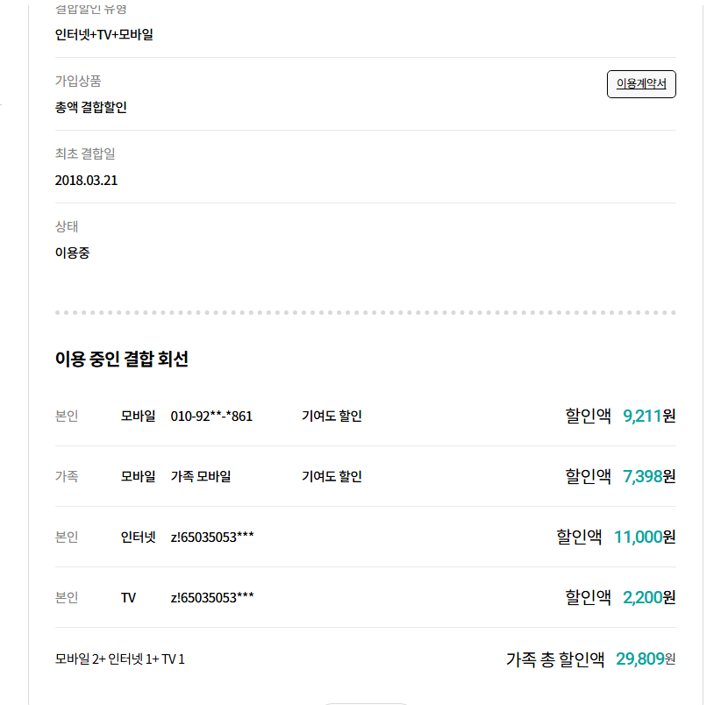Open the 이용계약서 button
The height and width of the screenshot is (705, 728).
(x=641, y=84)
